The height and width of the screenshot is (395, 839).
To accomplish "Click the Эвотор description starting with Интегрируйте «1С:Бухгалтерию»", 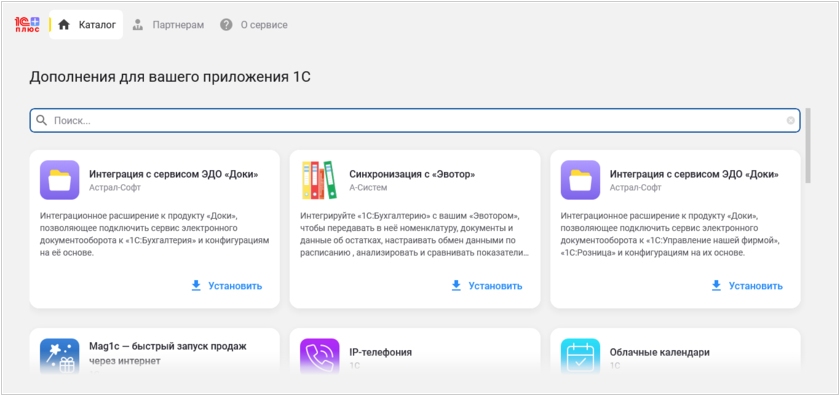I will coord(415,234).
